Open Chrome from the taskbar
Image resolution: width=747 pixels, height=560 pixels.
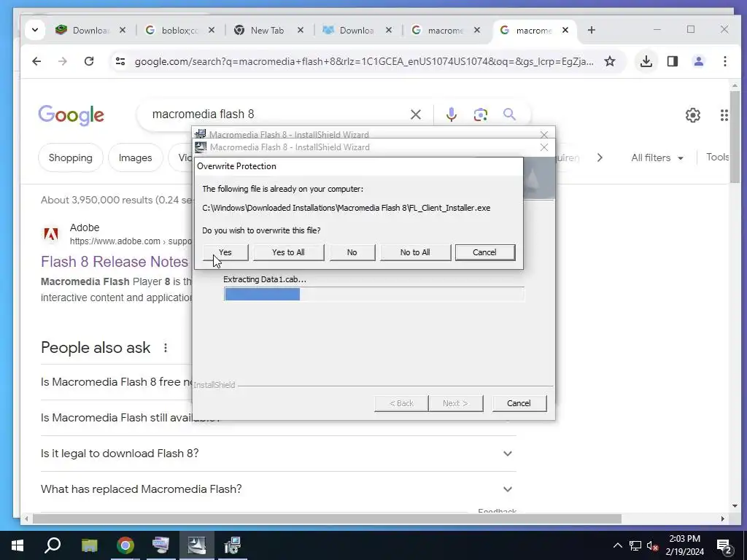click(x=125, y=545)
